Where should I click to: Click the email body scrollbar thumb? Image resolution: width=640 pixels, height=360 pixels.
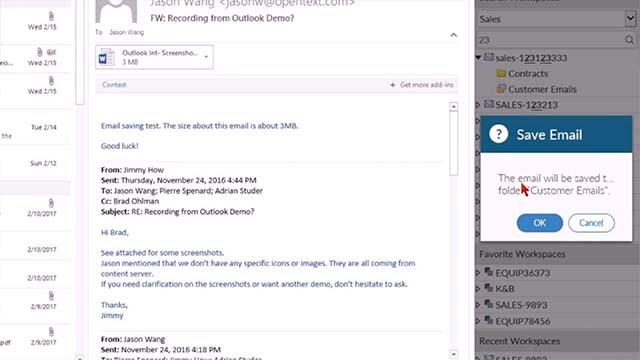(x=453, y=143)
